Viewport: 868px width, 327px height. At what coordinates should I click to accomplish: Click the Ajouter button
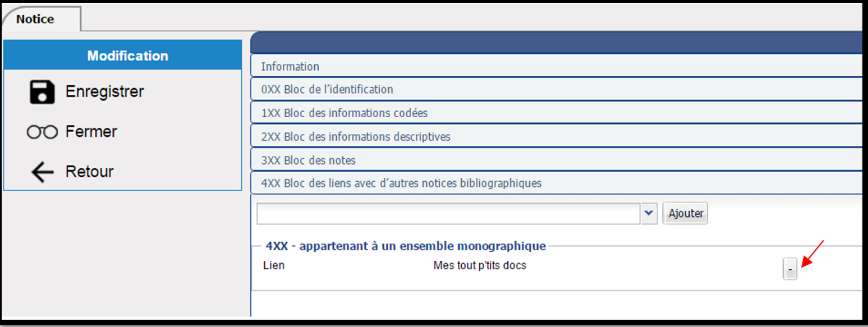click(x=686, y=214)
